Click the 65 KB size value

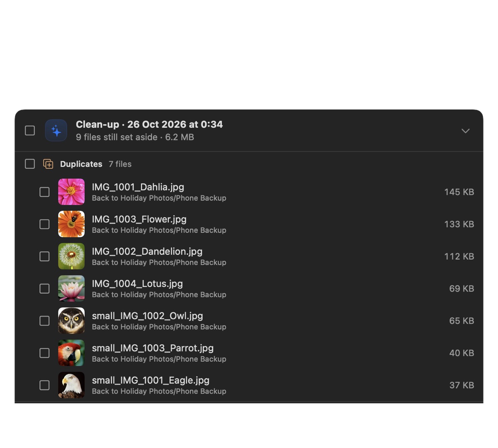pyautogui.click(x=461, y=321)
